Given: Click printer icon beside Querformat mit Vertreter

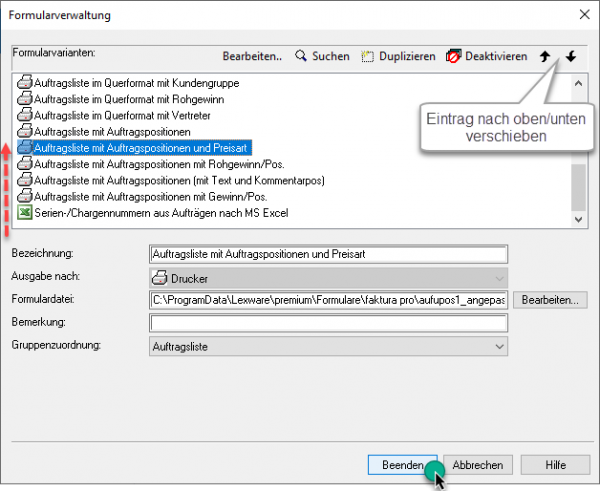Looking at the screenshot, I should coord(25,115).
